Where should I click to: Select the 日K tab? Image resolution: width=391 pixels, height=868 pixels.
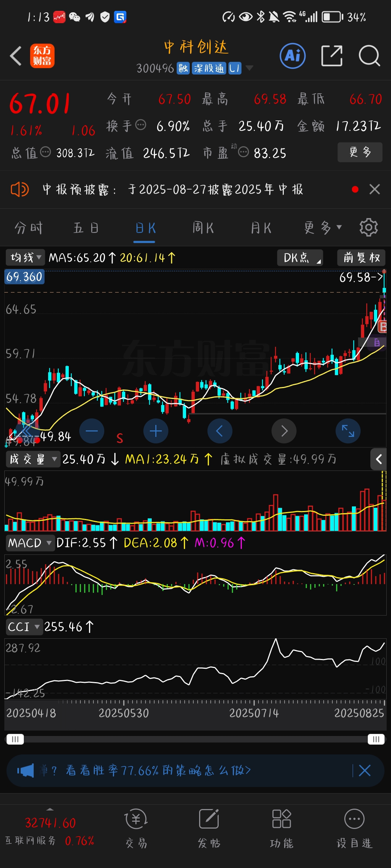coord(145,228)
